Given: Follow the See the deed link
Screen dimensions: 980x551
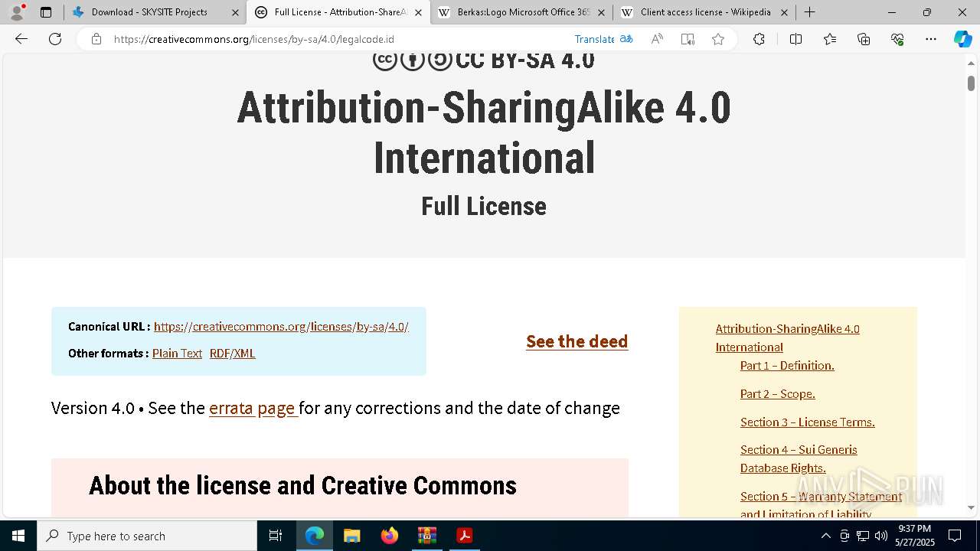Looking at the screenshot, I should [x=577, y=341].
